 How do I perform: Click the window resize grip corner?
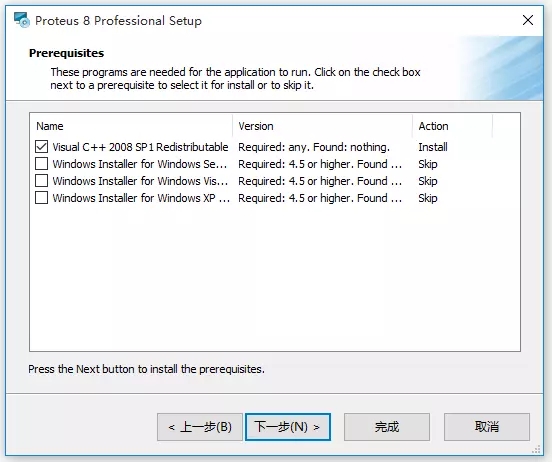pos(537,449)
